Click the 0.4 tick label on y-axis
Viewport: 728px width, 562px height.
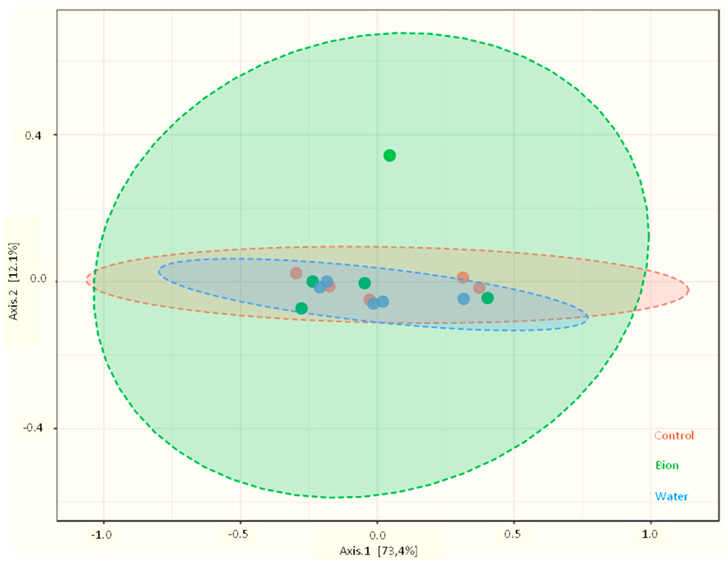tap(33, 136)
